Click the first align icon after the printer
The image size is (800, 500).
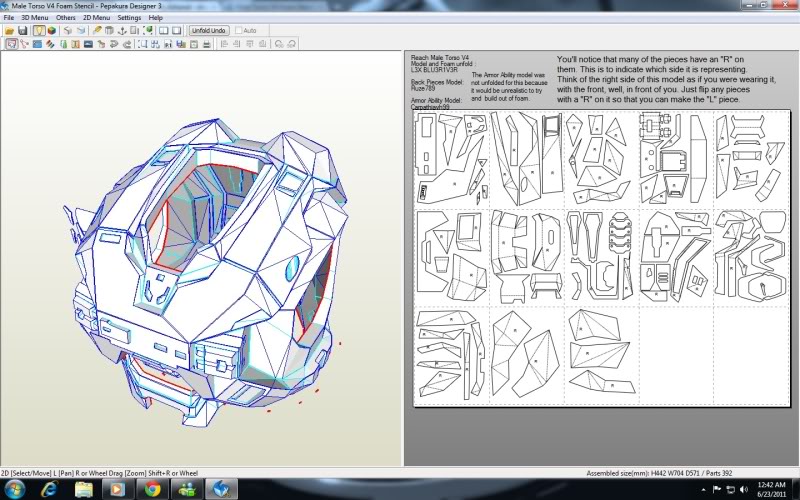click(224, 44)
